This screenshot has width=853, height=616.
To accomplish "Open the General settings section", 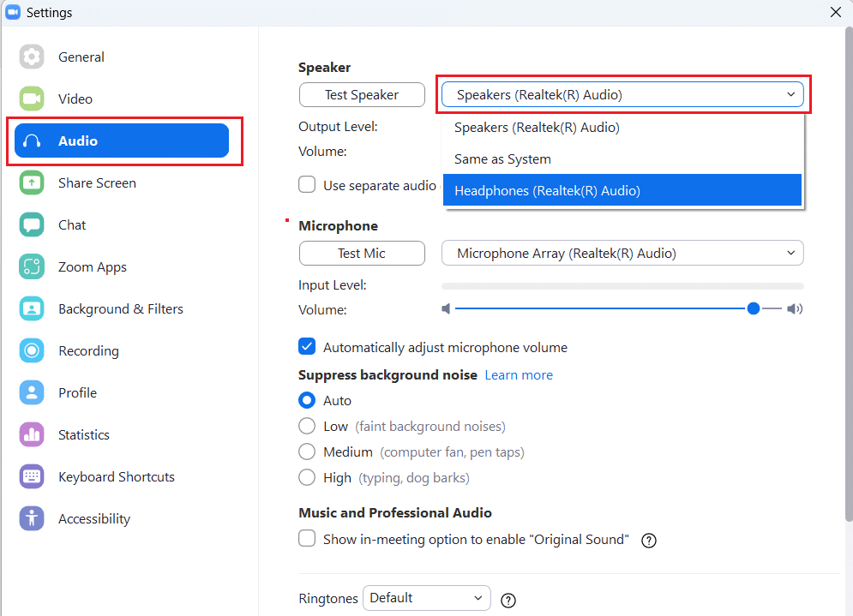I will tap(81, 57).
